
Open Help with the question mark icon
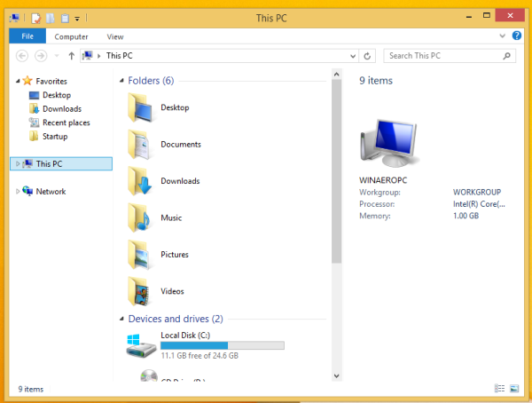pyautogui.click(x=517, y=36)
